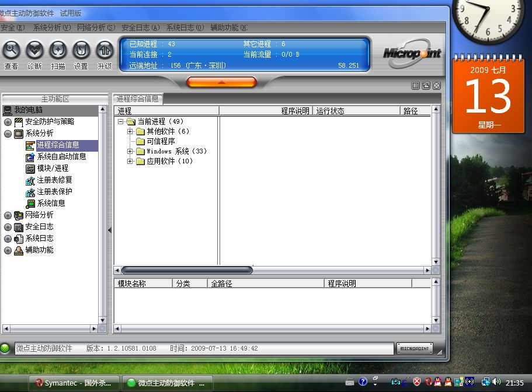Expand the 其他软件 (6) folder node
The image size is (532, 392).
tap(130, 131)
